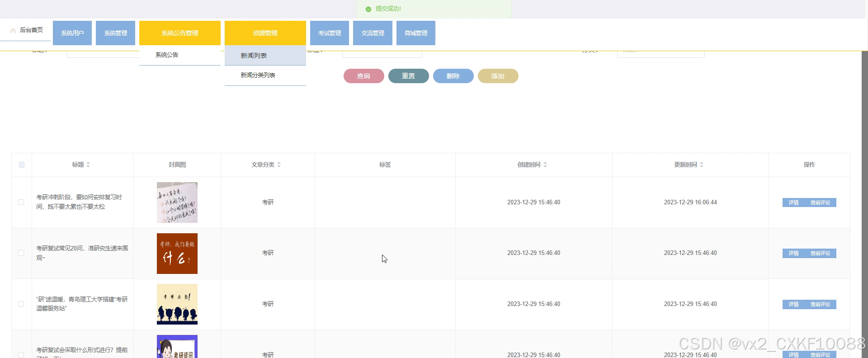
Task: Click the title text 考研冲刺阶段，要如何安排复习时间
Action: pyautogui.click(x=79, y=202)
